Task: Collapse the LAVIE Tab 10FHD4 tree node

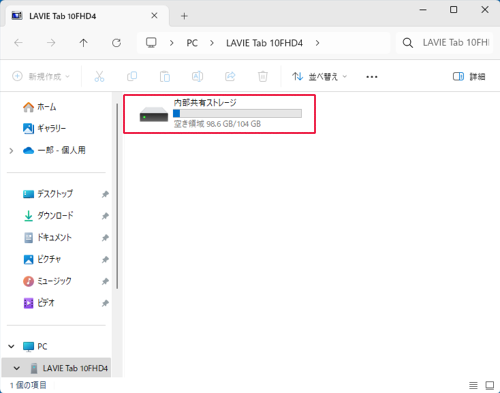Action: click(17, 368)
